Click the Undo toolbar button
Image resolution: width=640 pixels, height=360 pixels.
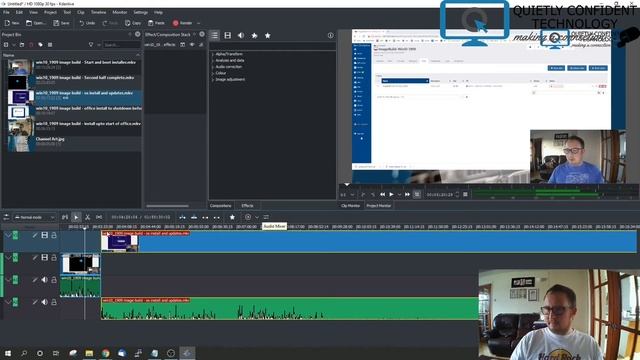click(x=87, y=23)
